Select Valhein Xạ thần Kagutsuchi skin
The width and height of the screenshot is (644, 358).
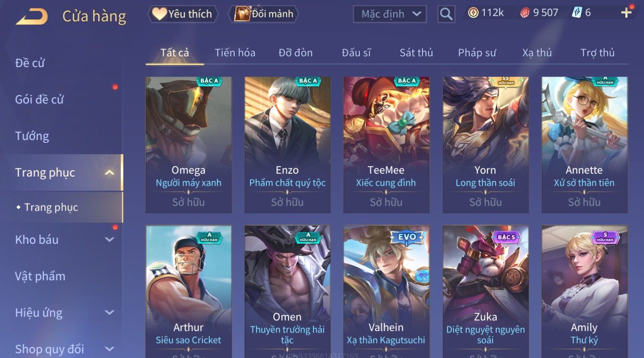pos(386,292)
